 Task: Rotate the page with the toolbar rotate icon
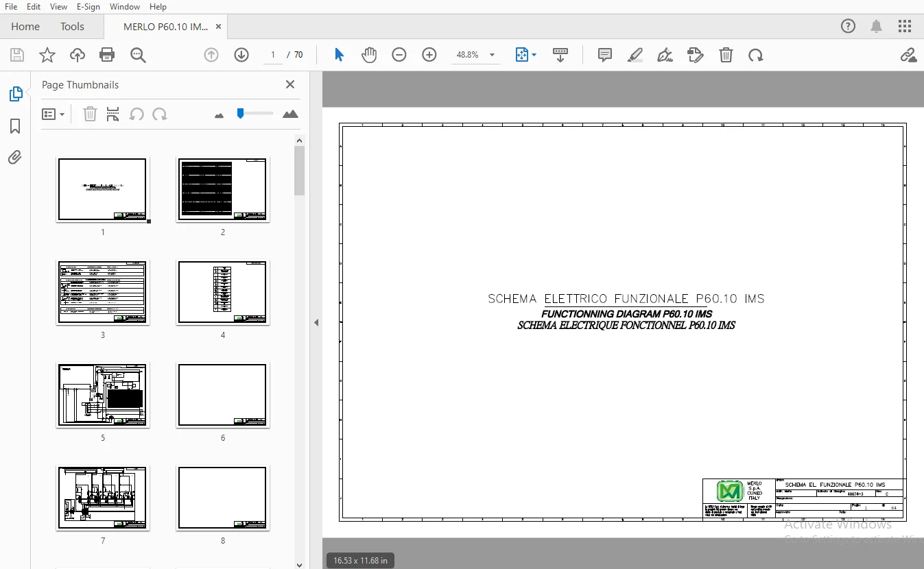756,55
